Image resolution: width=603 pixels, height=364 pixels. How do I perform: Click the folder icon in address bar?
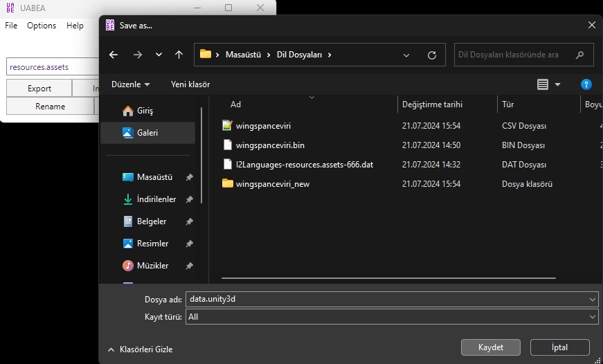coord(206,54)
